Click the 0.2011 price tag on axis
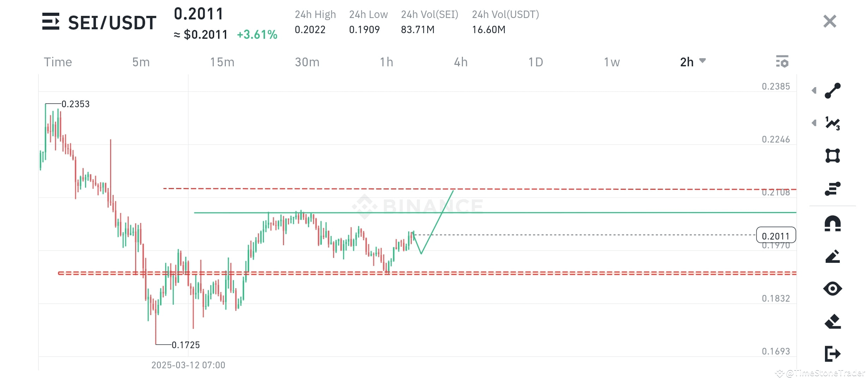Viewport: 868px width, 381px height. 776,236
